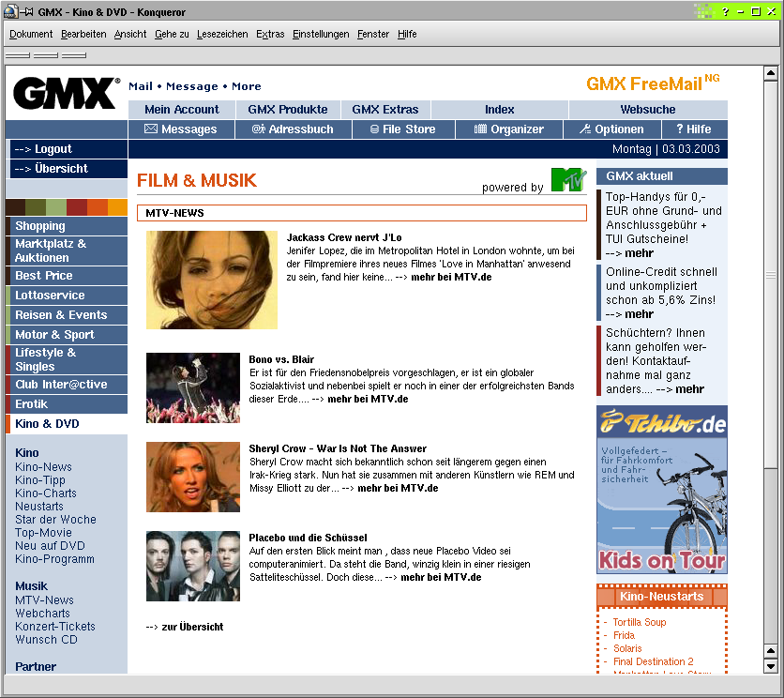
Task: Open the Extras menu
Action: (270, 34)
